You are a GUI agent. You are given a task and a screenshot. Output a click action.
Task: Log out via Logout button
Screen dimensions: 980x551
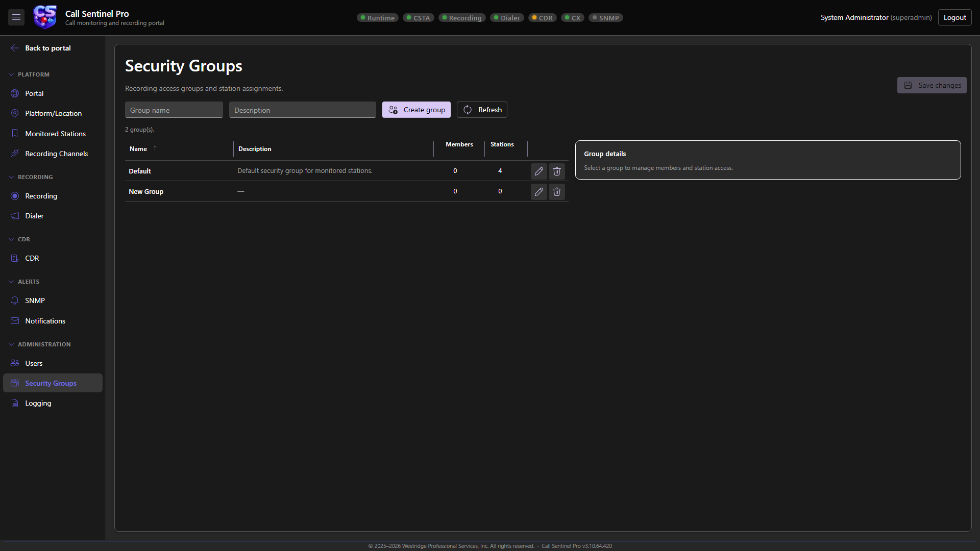[954, 17]
